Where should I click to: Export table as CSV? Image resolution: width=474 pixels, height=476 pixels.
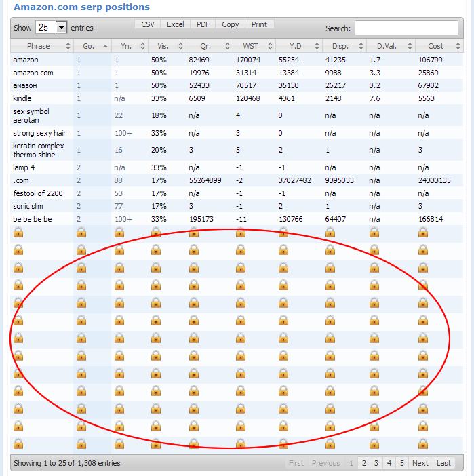[148, 24]
